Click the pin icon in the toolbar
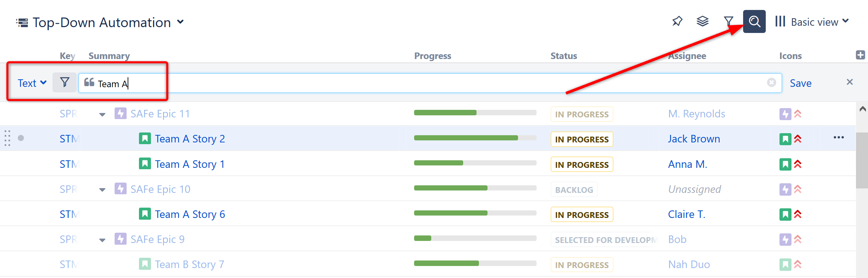Image resolution: width=868 pixels, height=278 pixels. point(677,21)
